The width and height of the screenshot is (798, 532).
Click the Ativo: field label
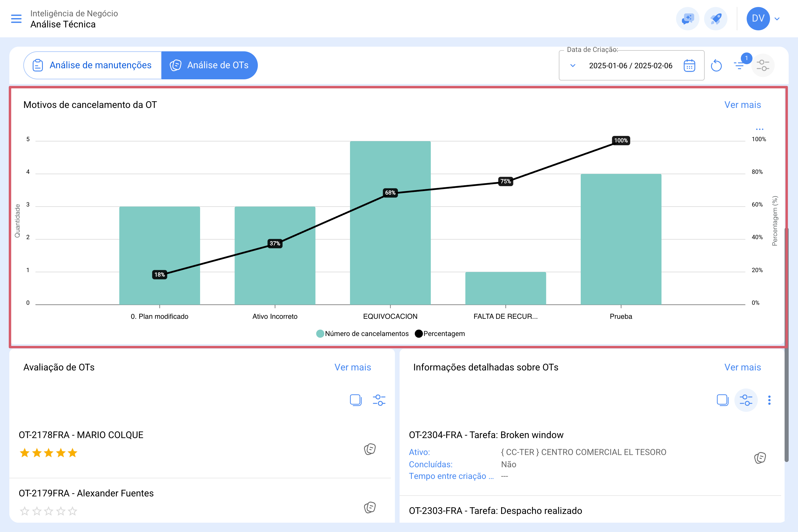pyautogui.click(x=419, y=452)
